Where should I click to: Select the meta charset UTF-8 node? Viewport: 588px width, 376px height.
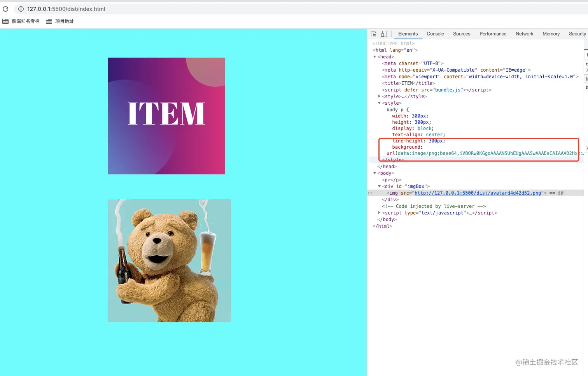pos(413,63)
